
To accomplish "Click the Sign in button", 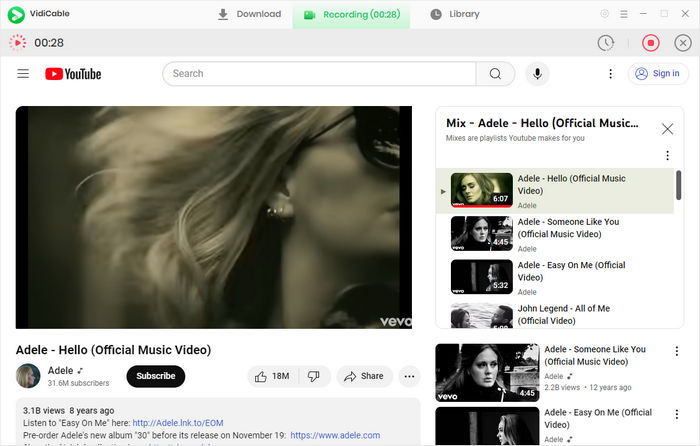I will tap(658, 74).
